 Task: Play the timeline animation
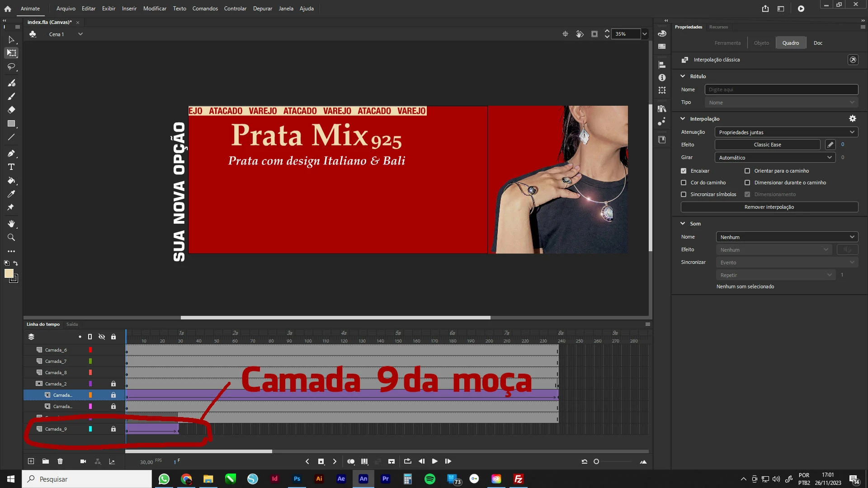click(434, 461)
